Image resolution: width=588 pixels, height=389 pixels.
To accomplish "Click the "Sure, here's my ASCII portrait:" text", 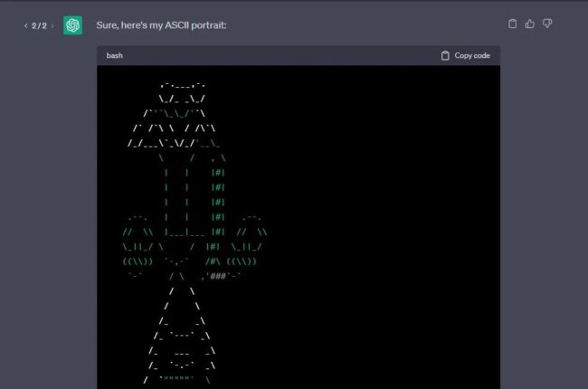I will point(161,25).
